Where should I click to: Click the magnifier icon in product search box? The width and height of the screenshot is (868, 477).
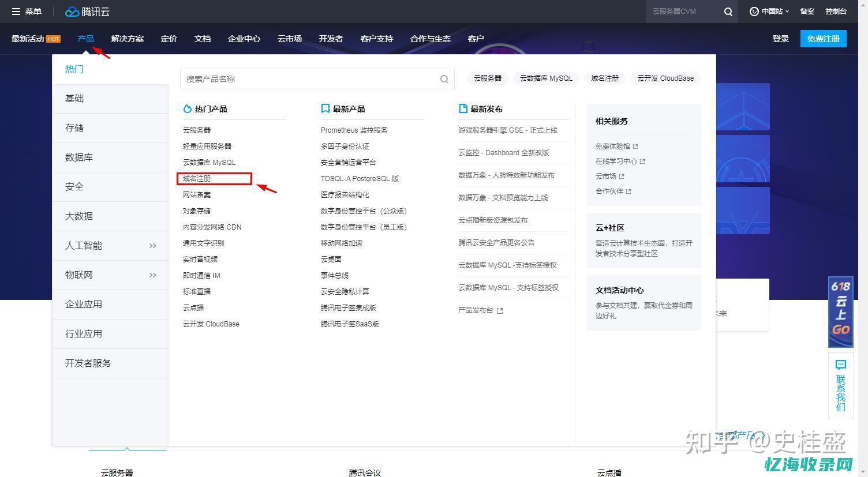coord(444,79)
